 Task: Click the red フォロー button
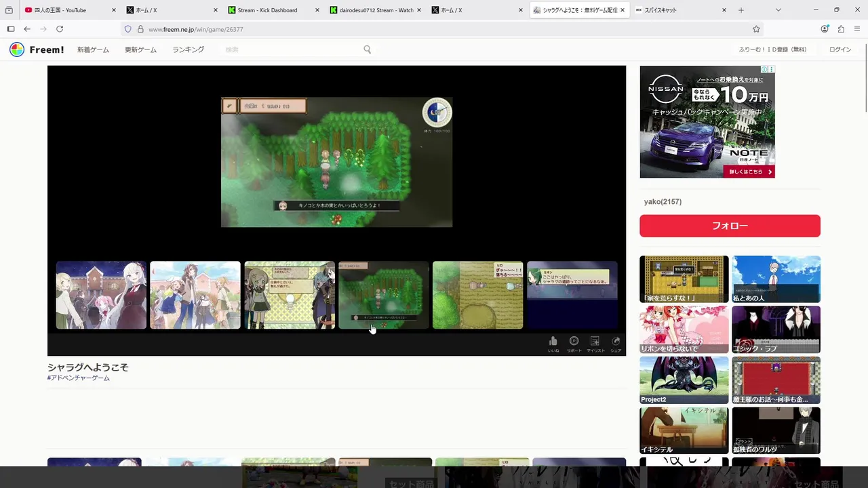point(730,226)
